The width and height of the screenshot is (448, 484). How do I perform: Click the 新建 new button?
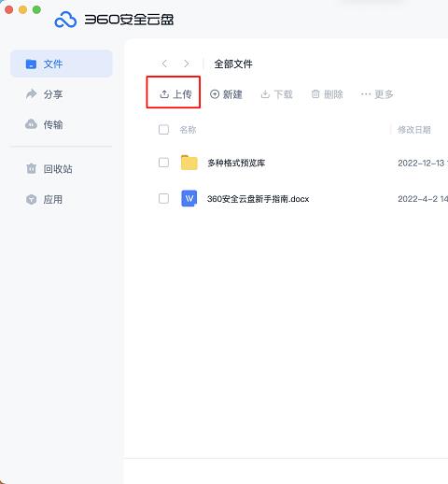226,94
